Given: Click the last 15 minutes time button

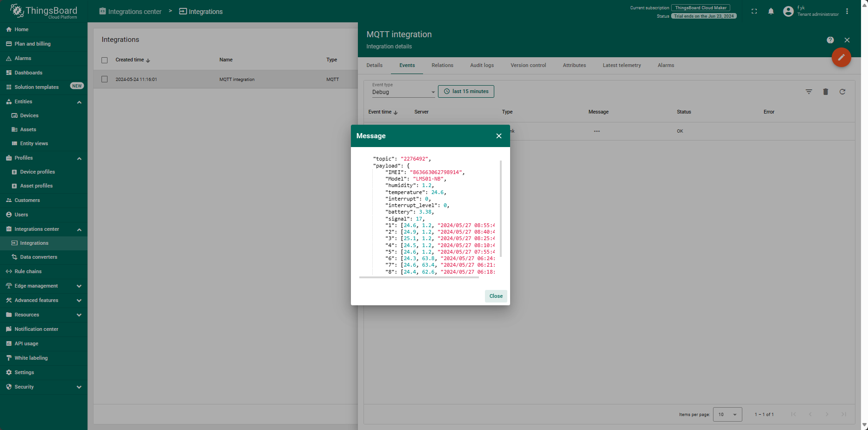Looking at the screenshot, I should pyautogui.click(x=466, y=91).
